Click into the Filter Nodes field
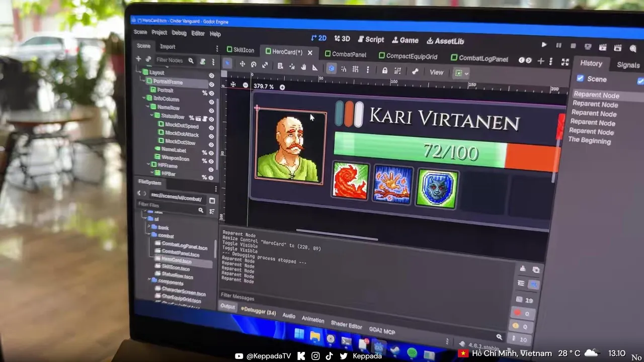The height and width of the screenshot is (362, 644). (175, 60)
